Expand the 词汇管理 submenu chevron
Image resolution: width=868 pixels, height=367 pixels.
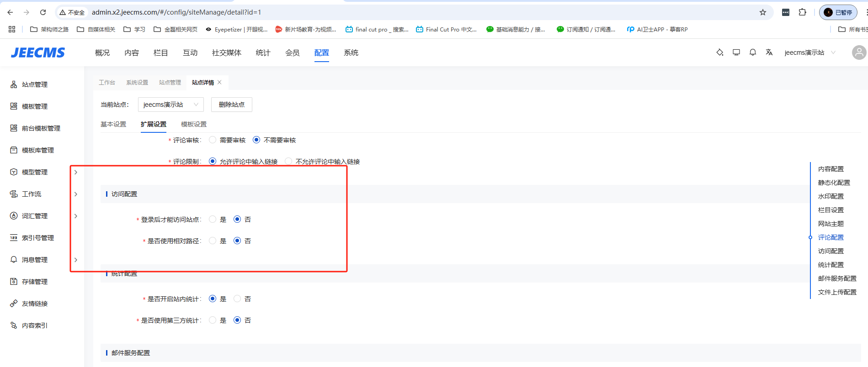[x=76, y=216]
